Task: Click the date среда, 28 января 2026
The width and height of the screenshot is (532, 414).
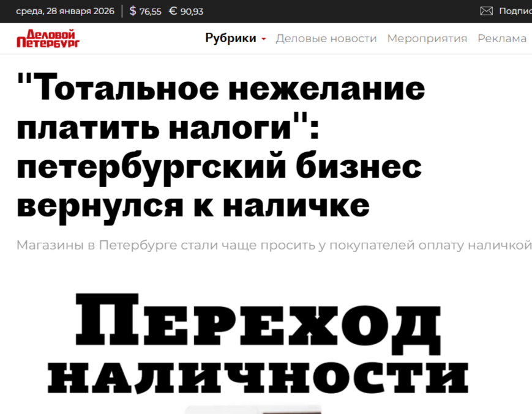Action: 65,11
